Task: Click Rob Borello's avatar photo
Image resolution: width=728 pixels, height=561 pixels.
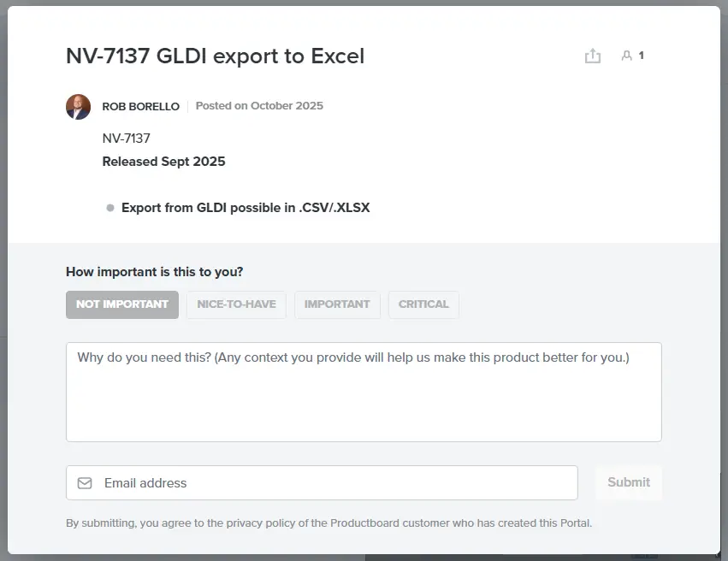Action: tap(78, 107)
